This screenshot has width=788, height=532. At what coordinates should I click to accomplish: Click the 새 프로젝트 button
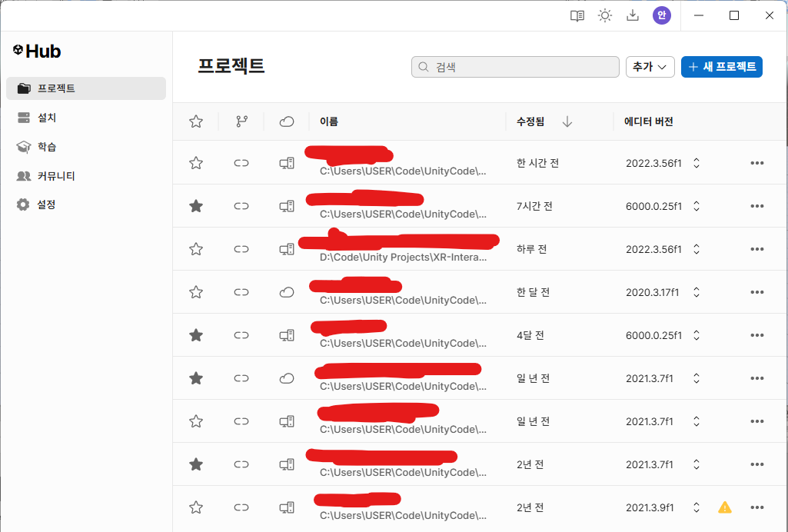pyautogui.click(x=722, y=67)
